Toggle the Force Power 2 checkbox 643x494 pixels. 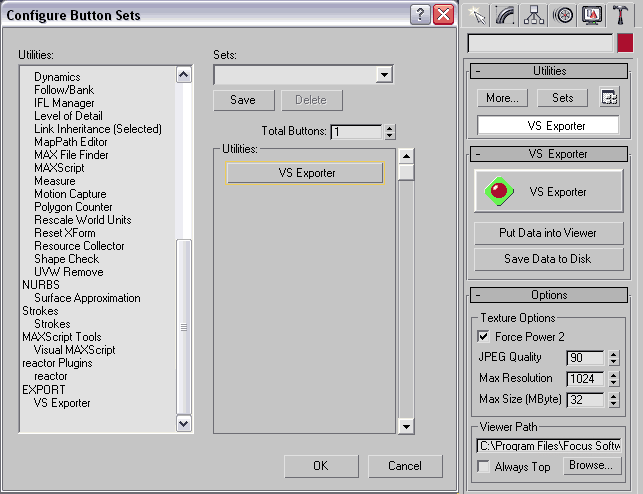(483, 337)
